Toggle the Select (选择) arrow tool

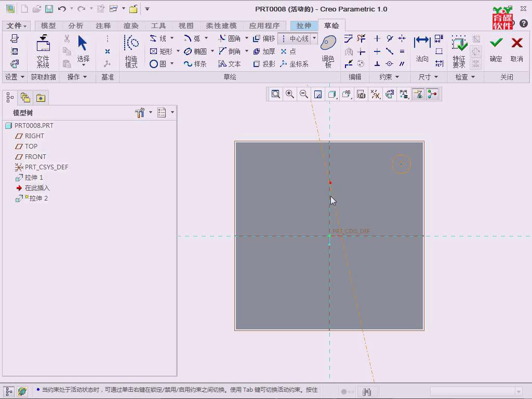click(83, 49)
